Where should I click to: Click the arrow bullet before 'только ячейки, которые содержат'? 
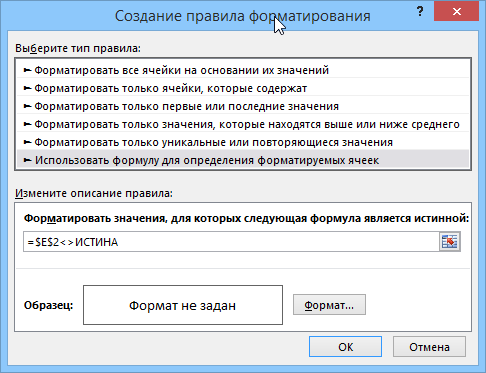(27, 88)
